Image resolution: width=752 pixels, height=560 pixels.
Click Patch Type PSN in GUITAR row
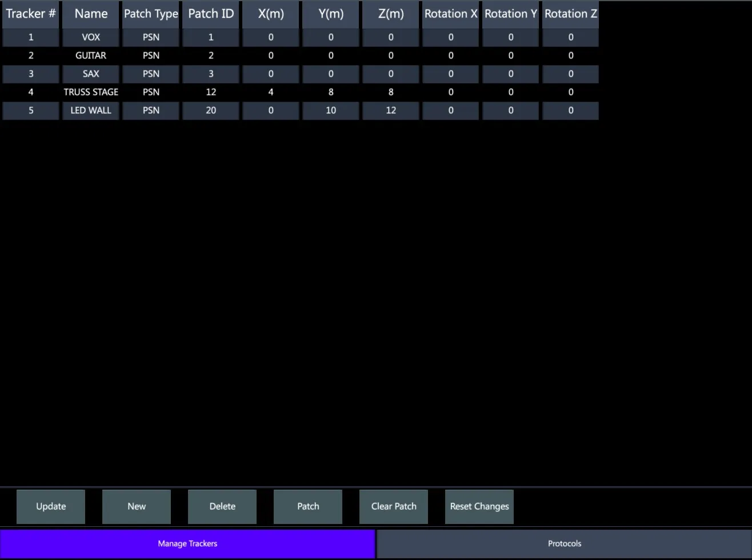(151, 55)
